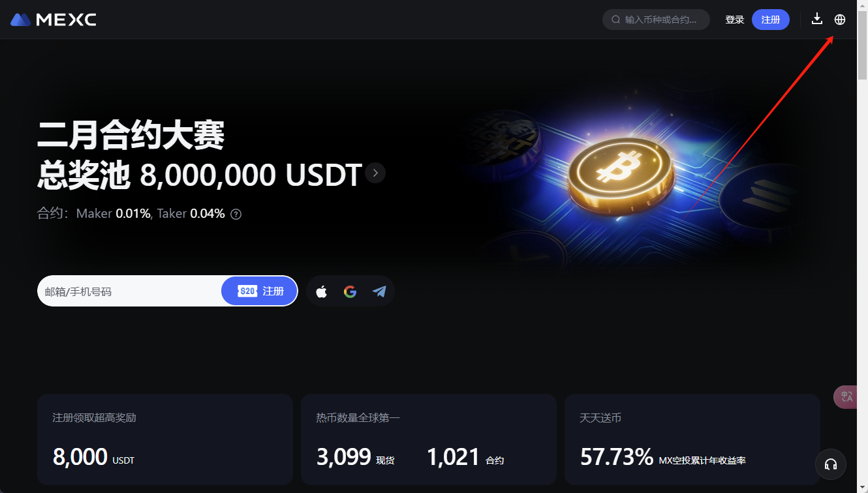Focus the 邮箱/手机号码 input field

coord(129,291)
